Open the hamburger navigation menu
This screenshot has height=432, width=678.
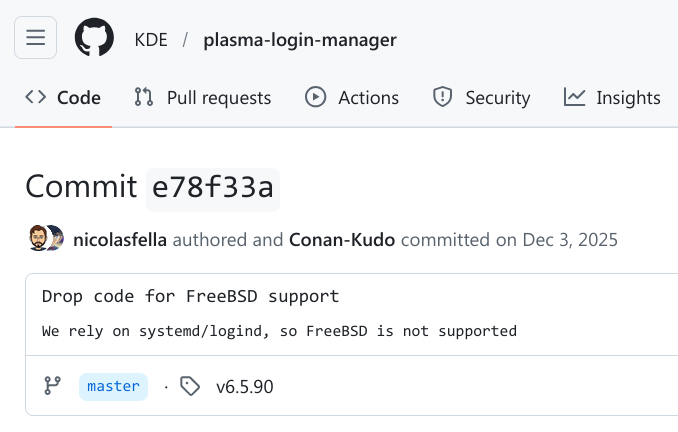[36, 38]
